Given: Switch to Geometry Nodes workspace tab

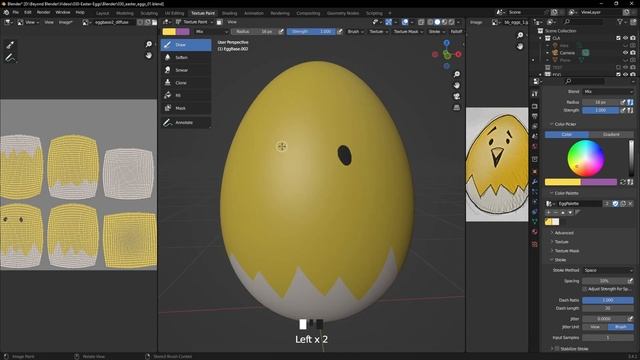Looking at the screenshot, I should click(343, 13).
